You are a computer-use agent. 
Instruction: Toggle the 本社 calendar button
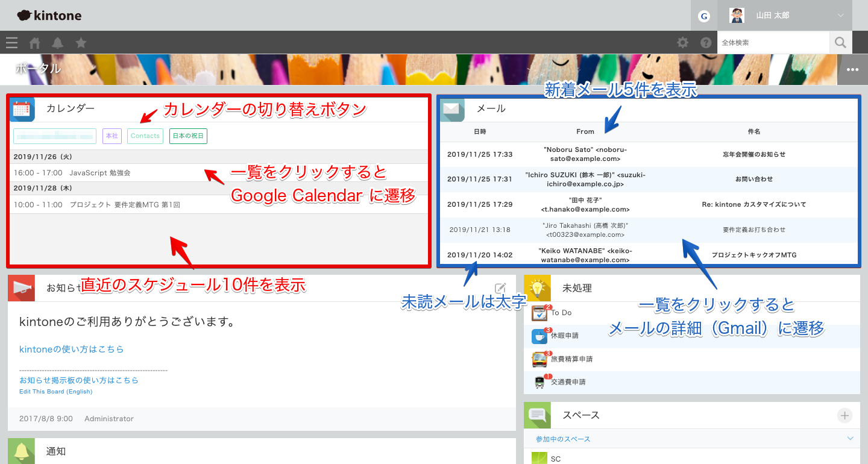112,136
